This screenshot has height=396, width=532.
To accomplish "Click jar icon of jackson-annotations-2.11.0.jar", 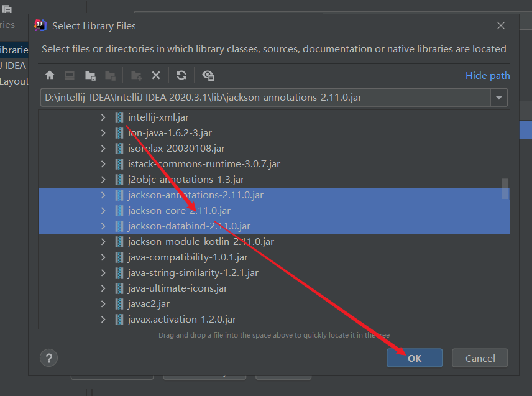I will pyautogui.click(x=119, y=195).
